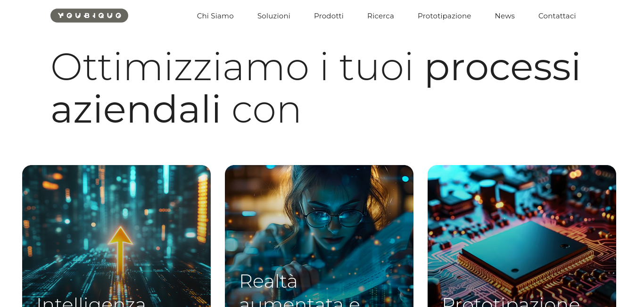Click Prototipazione in the navigation bar
644x307 pixels.
(x=444, y=16)
